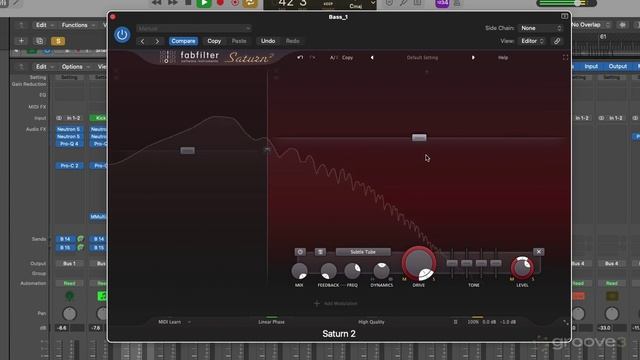Toggle Linear Phase mode
This screenshot has width=640, height=360.
point(271,322)
